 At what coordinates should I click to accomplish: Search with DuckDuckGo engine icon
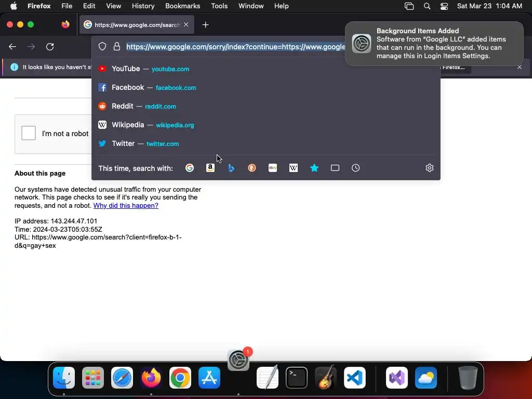click(252, 168)
